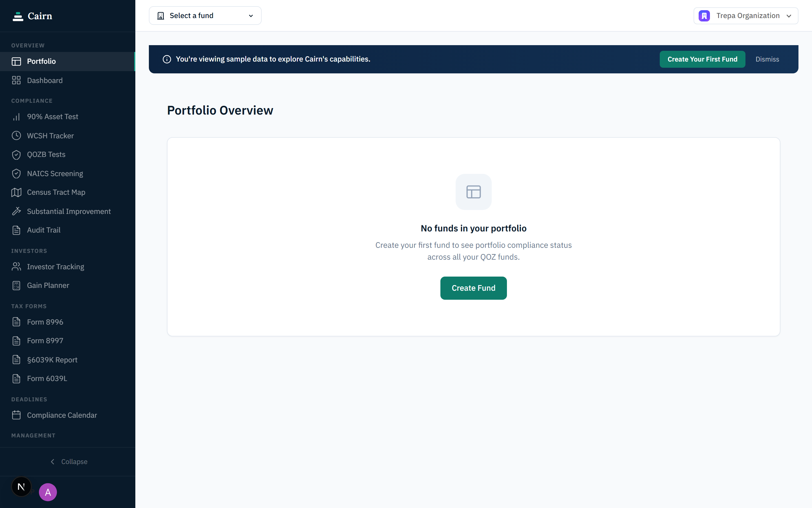Open WCSH Tracker
The image size is (812, 508).
(x=67, y=136)
